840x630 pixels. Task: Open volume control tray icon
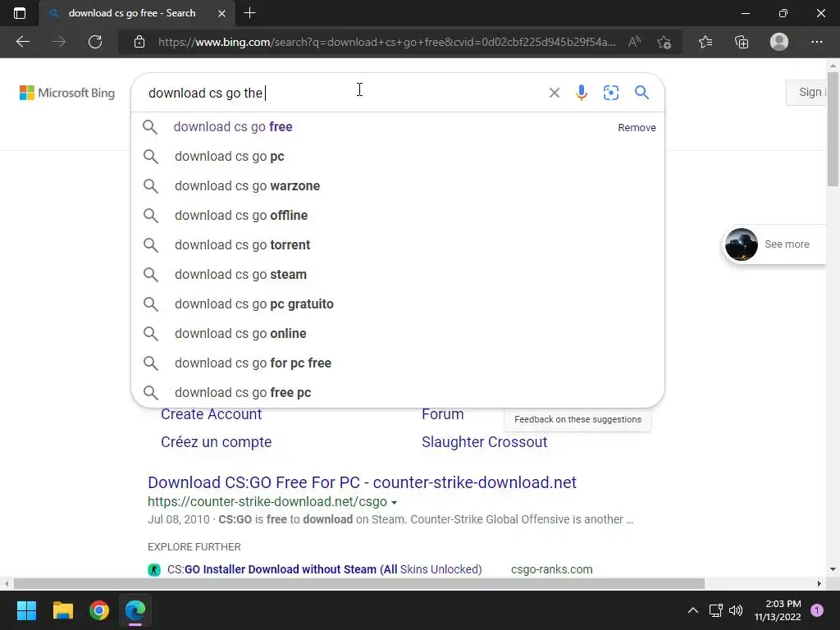pos(736,610)
